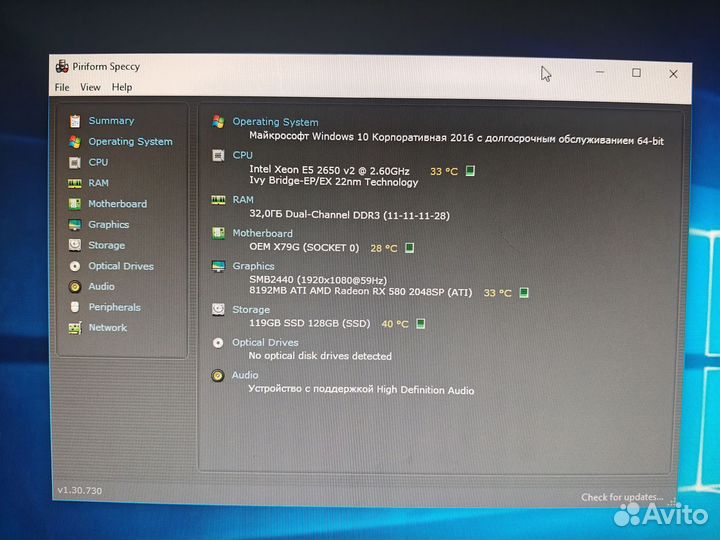
Task: Select Storage in the sidebar
Action: pos(107,245)
